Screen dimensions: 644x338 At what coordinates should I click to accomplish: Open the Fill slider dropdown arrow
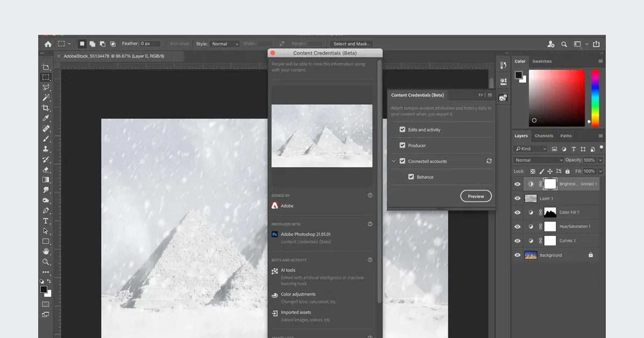(x=600, y=171)
